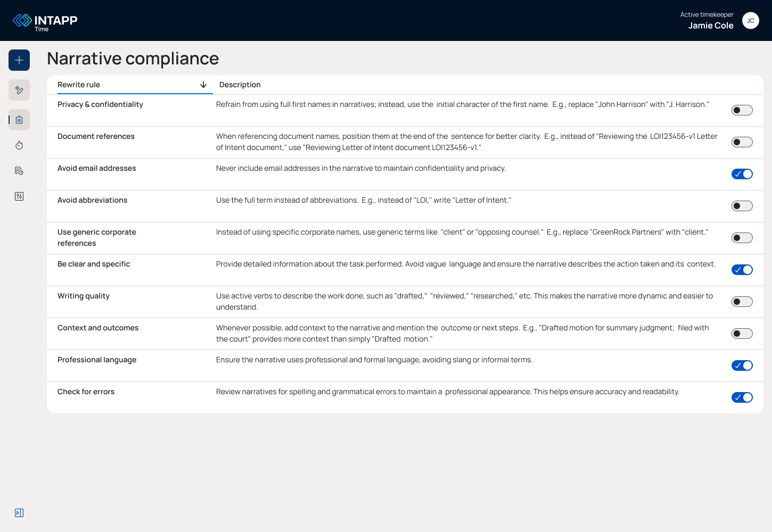Click description starting 'When referencing document names'
Viewport: 772px width, 532px height.
click(467, 142)
